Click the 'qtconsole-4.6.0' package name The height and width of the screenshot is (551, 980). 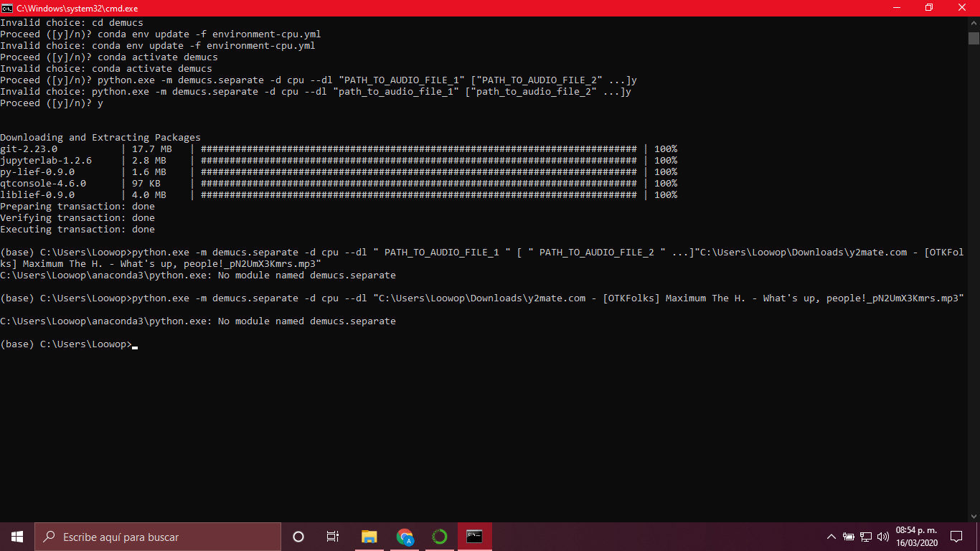tap(43, 184)
